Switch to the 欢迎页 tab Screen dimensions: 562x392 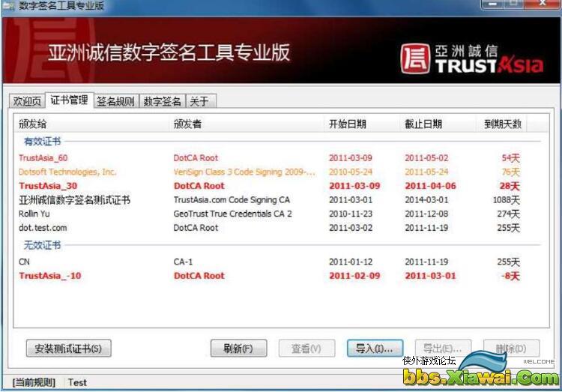27,102
